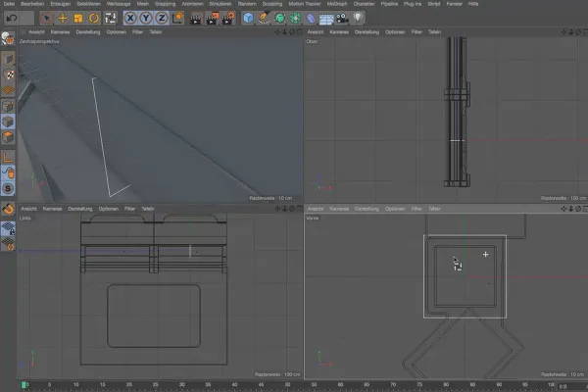Open the recent tools list icon
The height and width of the screenshot is (392, 588).
tap(110, 18)
